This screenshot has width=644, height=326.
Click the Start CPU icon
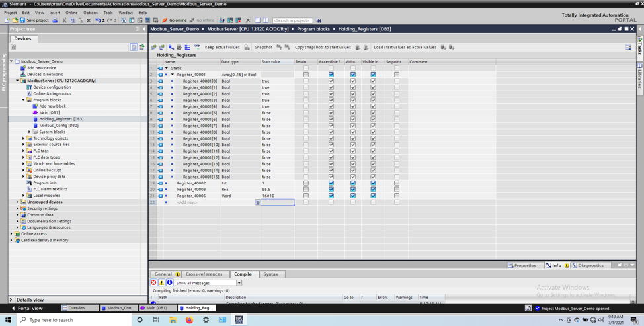pos(230,20)
